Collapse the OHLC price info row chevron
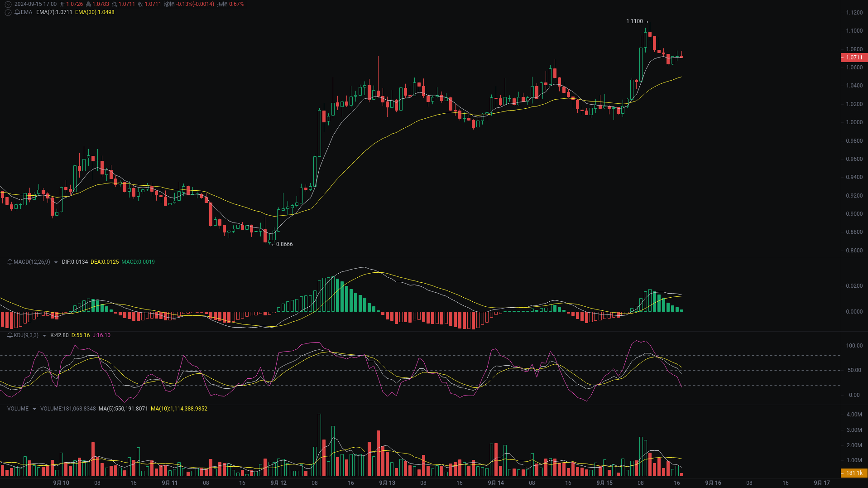This screenshot has height=488, width=868. pos(8,4)
